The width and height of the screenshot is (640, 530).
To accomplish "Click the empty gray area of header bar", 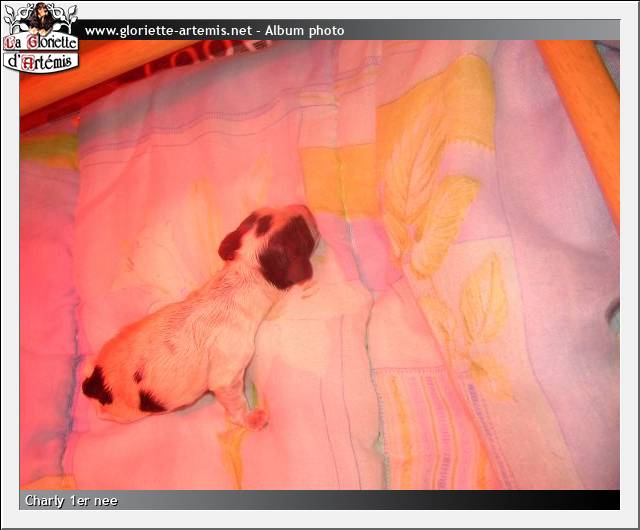I will tap(480, 31).
